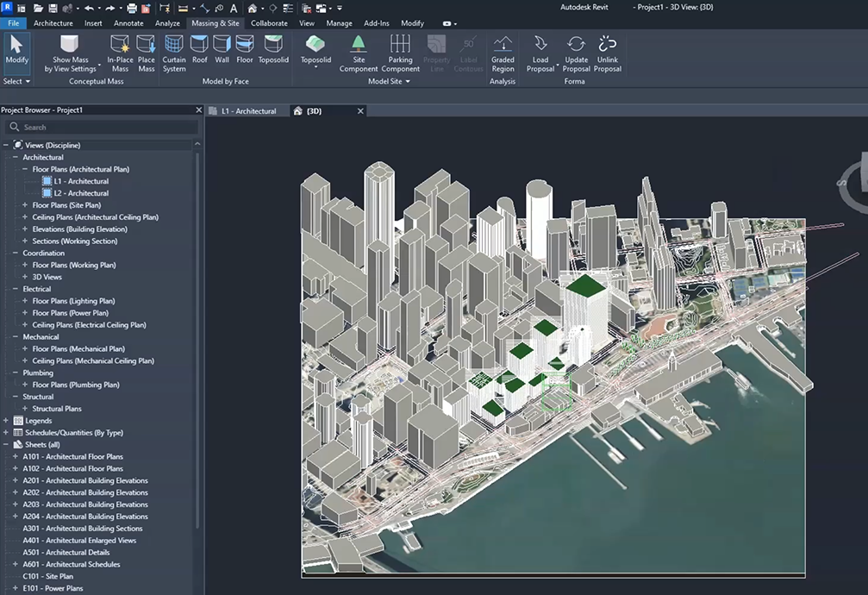Click the Redo arrow icon

(x=110, y=8)
